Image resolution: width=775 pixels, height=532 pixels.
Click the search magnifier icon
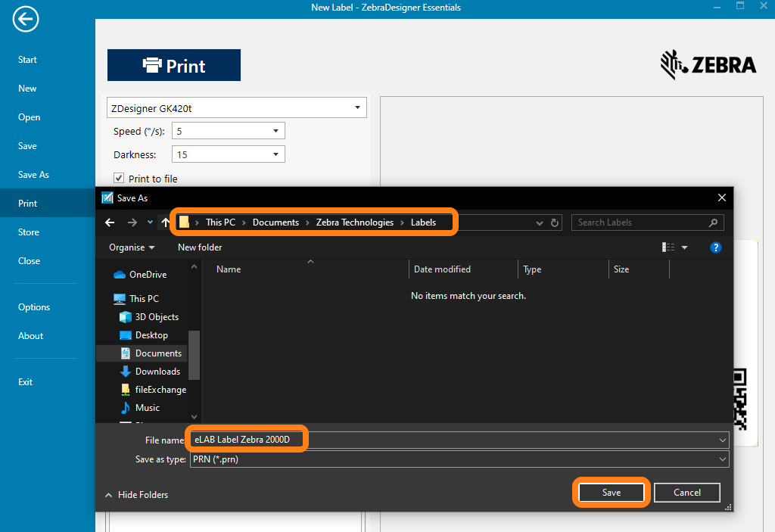click(x=712, y=222)
